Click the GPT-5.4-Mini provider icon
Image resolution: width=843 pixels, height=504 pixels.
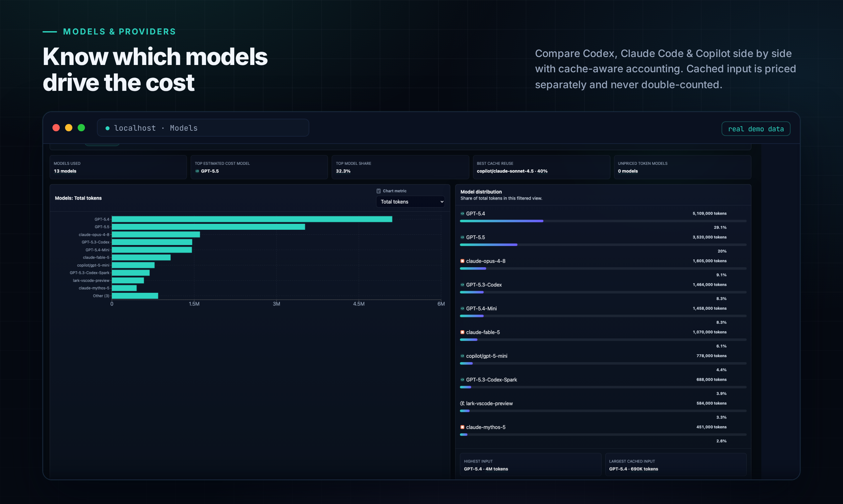[462, 309]
